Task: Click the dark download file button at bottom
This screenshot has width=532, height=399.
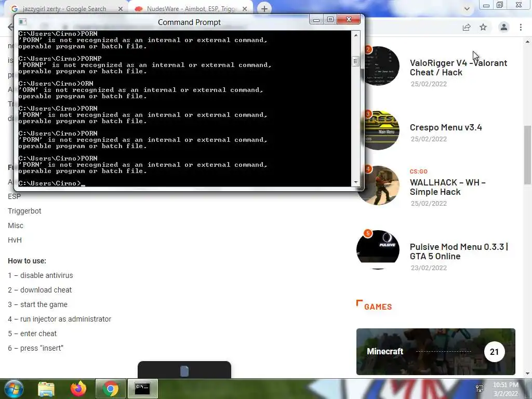Action: (x=184, y=370)
